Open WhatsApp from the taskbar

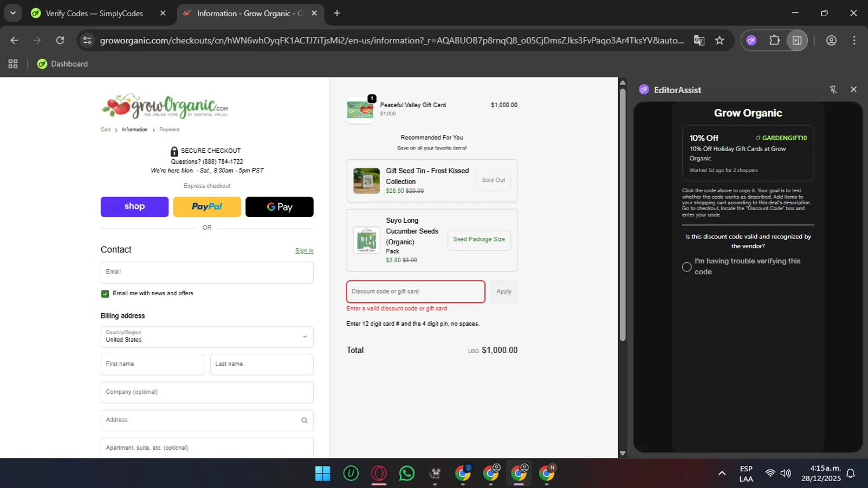407,474
